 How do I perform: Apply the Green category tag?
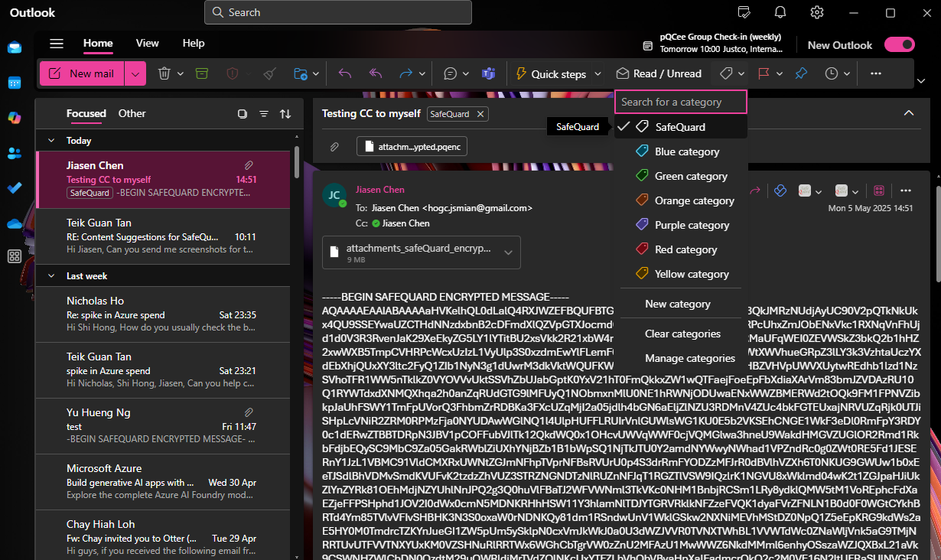click(681, 176)
